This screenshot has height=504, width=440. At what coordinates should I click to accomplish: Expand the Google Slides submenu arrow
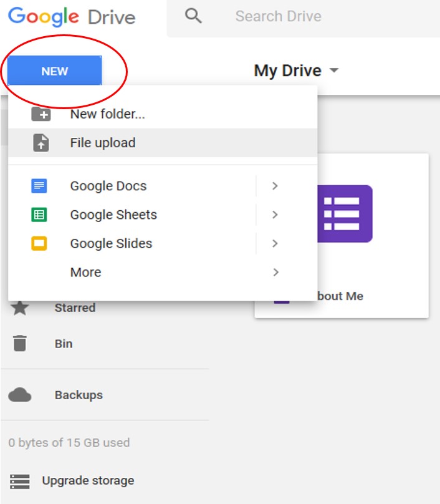(x=275, y=243)
